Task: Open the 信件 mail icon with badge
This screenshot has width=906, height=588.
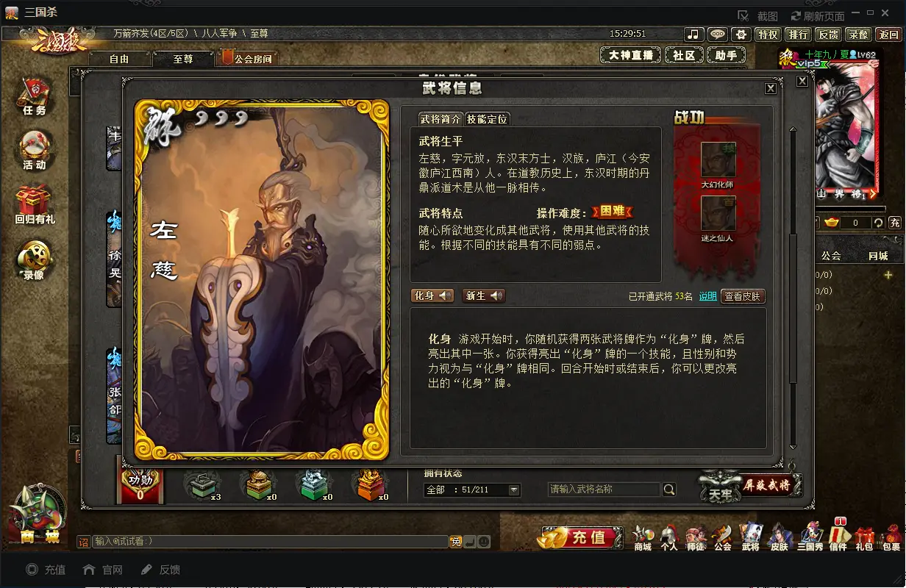Action: (838, 537)
